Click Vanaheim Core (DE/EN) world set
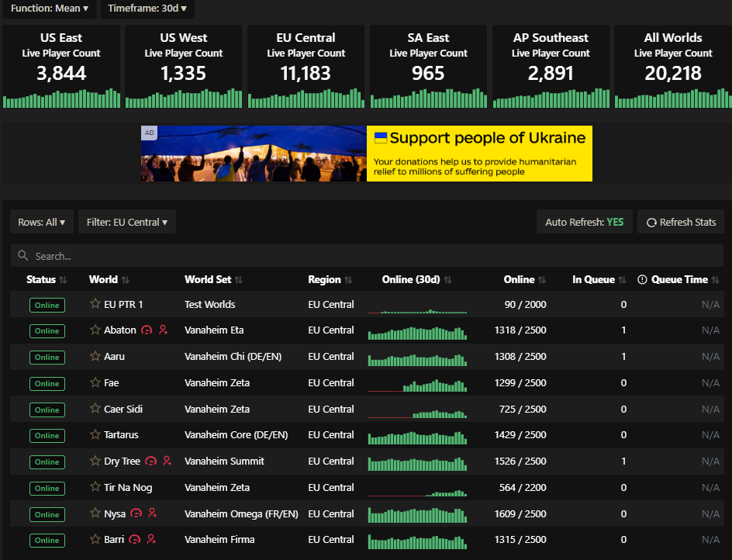The image size is (732, 560). pyautogui.click(x=237, y=435)
